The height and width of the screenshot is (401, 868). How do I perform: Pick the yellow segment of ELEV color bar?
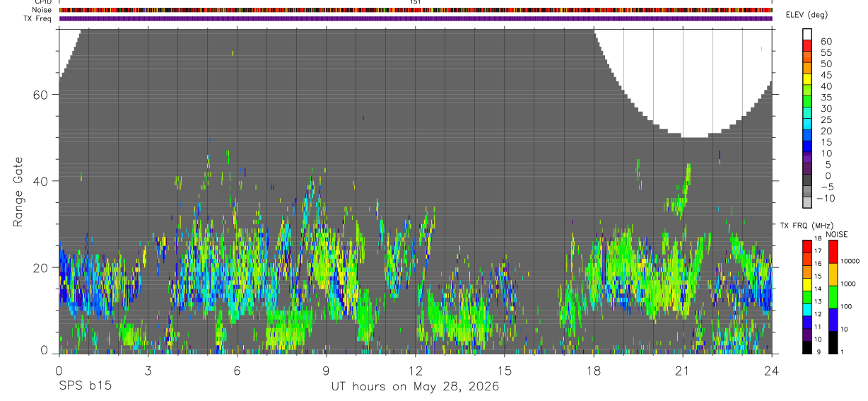coord(807,79)
